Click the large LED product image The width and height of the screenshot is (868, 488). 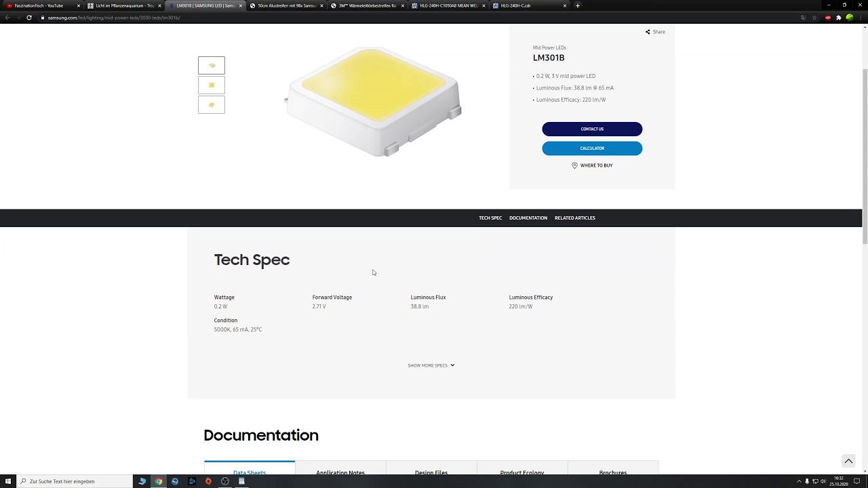(x=373, y=102)
